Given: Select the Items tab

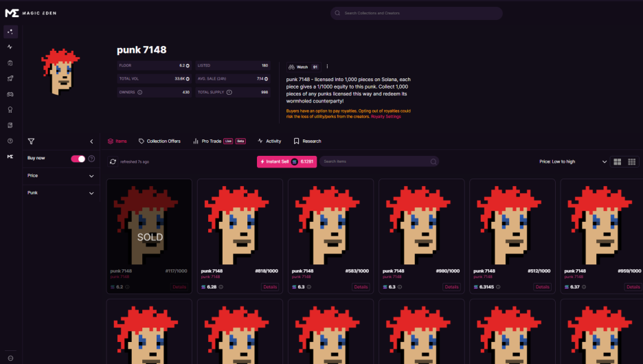Looking at the screenshot, I should coord(117,141).
